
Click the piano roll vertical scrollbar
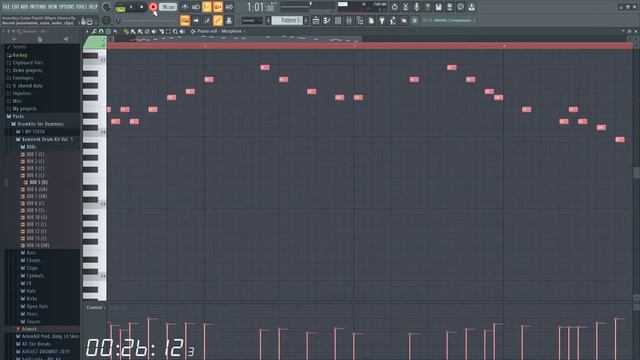click(636, 173)
